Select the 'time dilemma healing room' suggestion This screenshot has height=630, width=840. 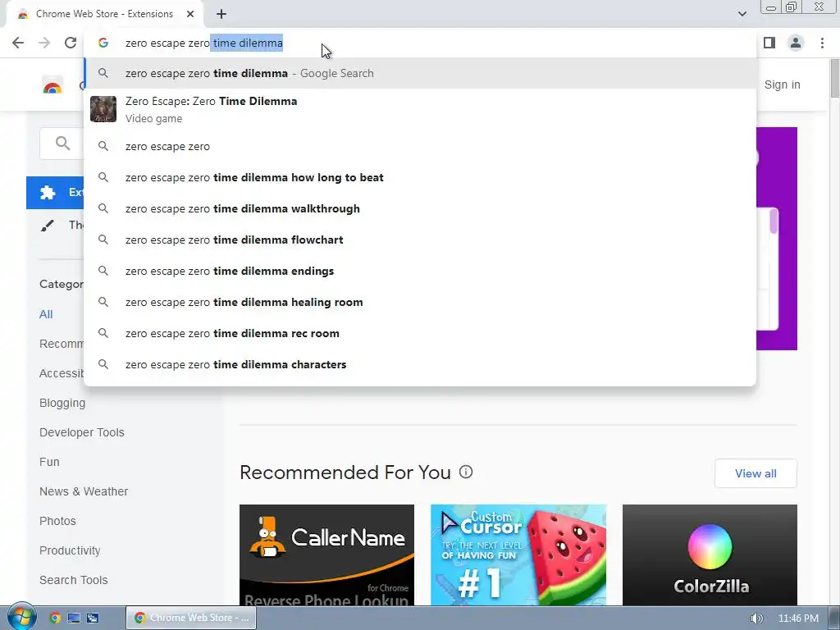(420, 302)
